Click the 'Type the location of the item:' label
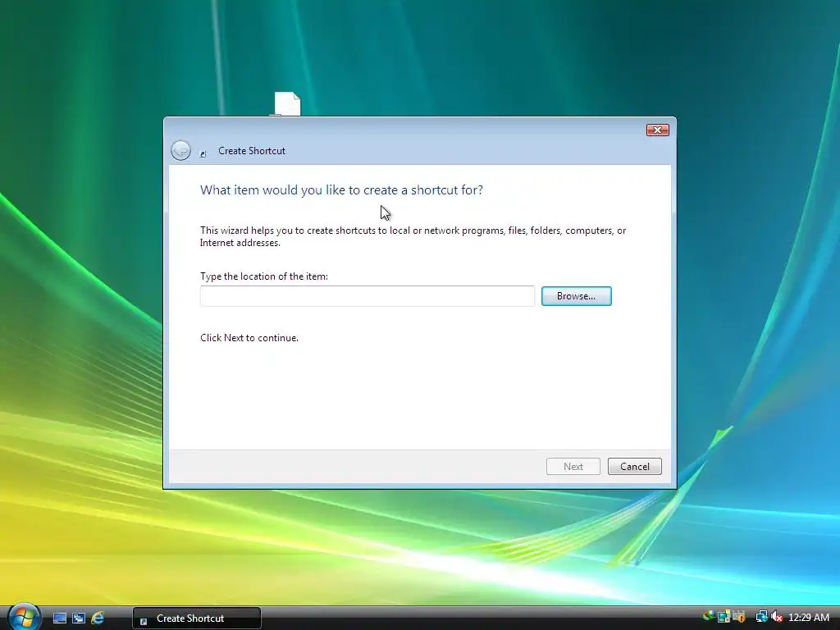The image size is (840, 630). 264,276
